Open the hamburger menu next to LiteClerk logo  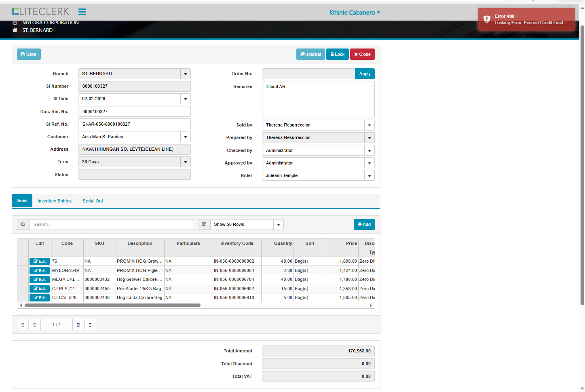click(82, 12)
